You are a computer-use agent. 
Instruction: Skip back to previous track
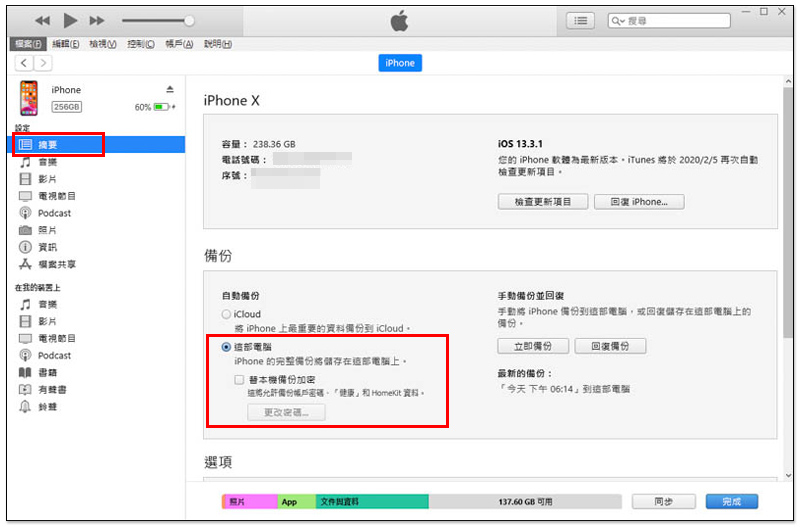[x=42, y=21]
